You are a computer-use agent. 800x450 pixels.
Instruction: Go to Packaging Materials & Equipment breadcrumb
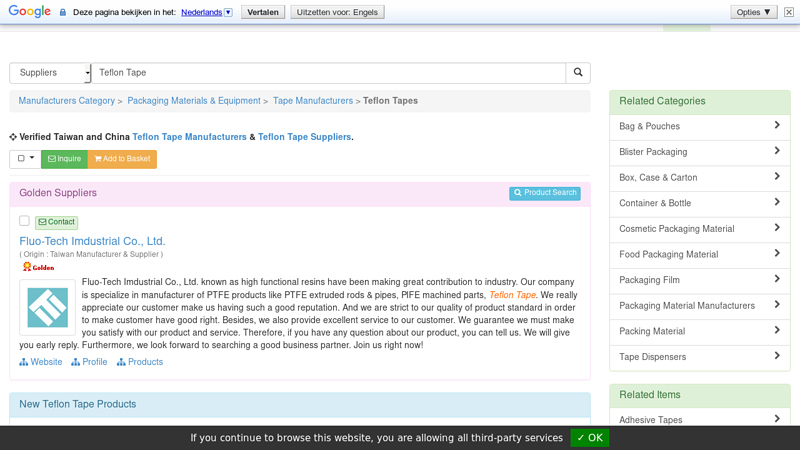[x=194, y=101]
